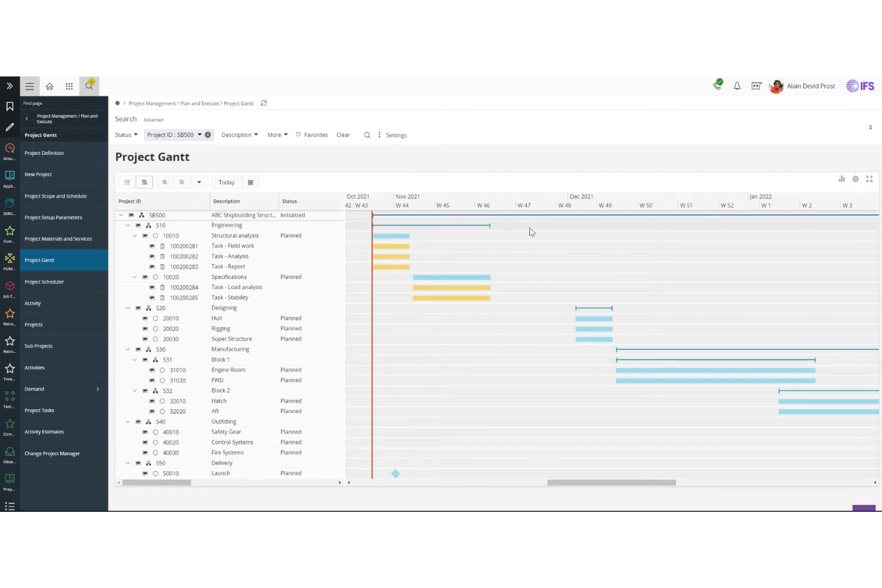The image size is (882, 588).
Task: Click the Launch milestone diamond marker
Action: coord(395,473)
